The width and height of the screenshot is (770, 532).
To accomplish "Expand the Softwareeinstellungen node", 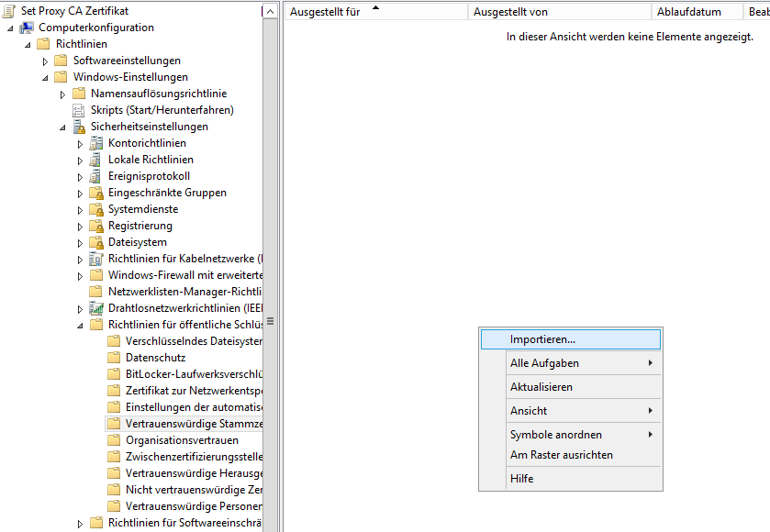I will click(x=45, y=61).
